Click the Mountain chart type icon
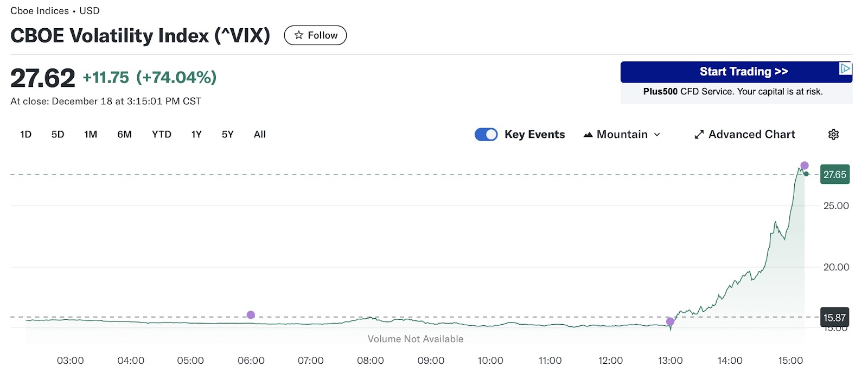The height and width of the screenshot is (385, 868). pyautogui.click(x=588, y=135)
